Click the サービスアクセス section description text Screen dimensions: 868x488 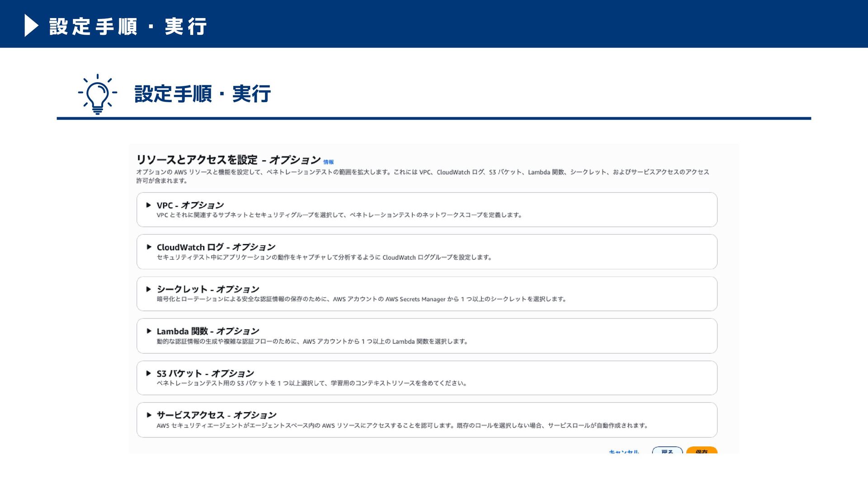coord(403,426)
